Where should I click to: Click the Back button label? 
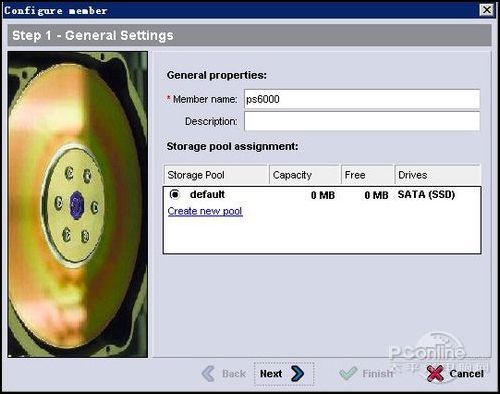(x=234, y=374)
